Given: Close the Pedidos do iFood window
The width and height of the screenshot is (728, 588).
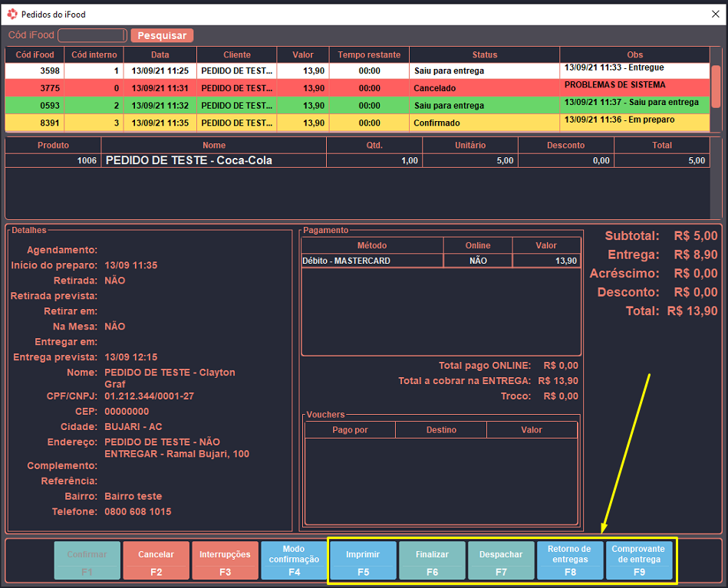Looking at the screenshot, I should tap(714, 12).
